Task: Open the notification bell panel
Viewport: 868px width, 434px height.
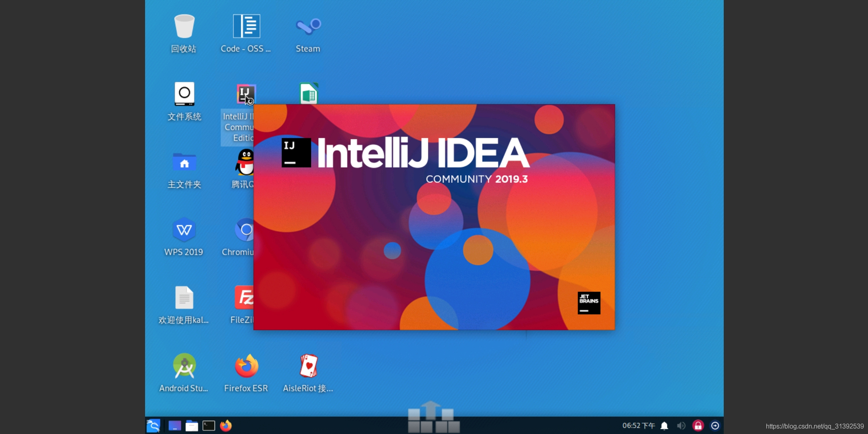Action: (665, 425)
